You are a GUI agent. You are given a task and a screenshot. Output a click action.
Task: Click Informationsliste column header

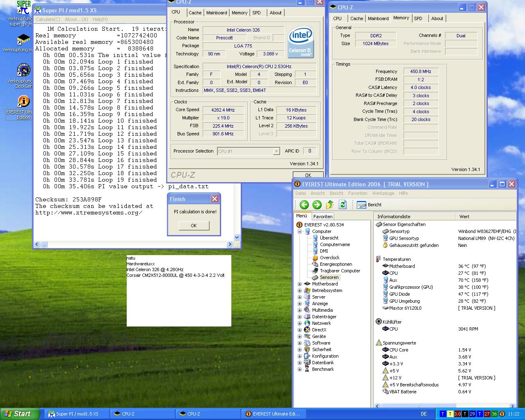click(x=415, y=217)
